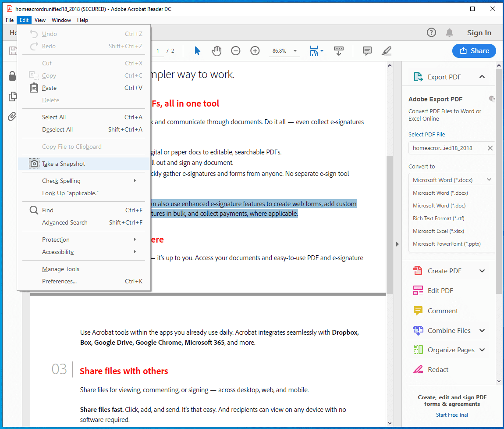Click the Share button

click(474, 51)
